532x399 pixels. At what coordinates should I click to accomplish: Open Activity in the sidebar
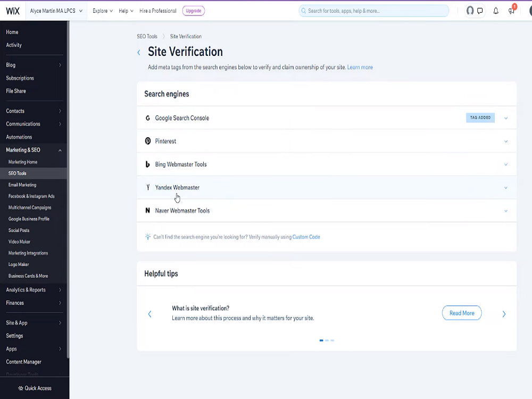pos(14,45)
